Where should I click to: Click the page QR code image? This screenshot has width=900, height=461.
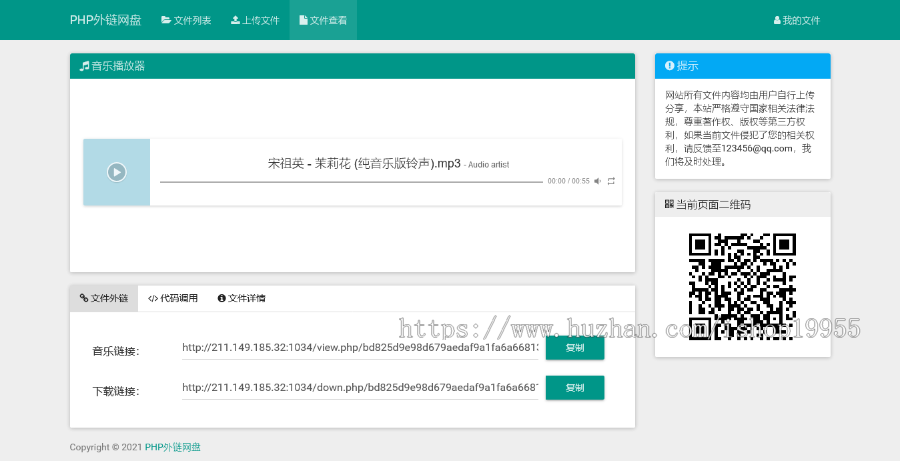[x=742, y=272]
